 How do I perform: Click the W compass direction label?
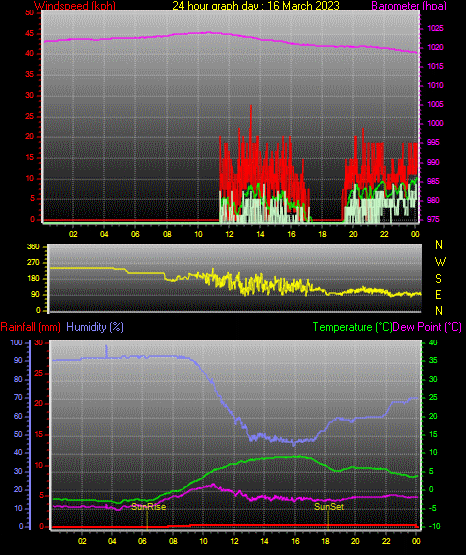(x=440, y=262)
